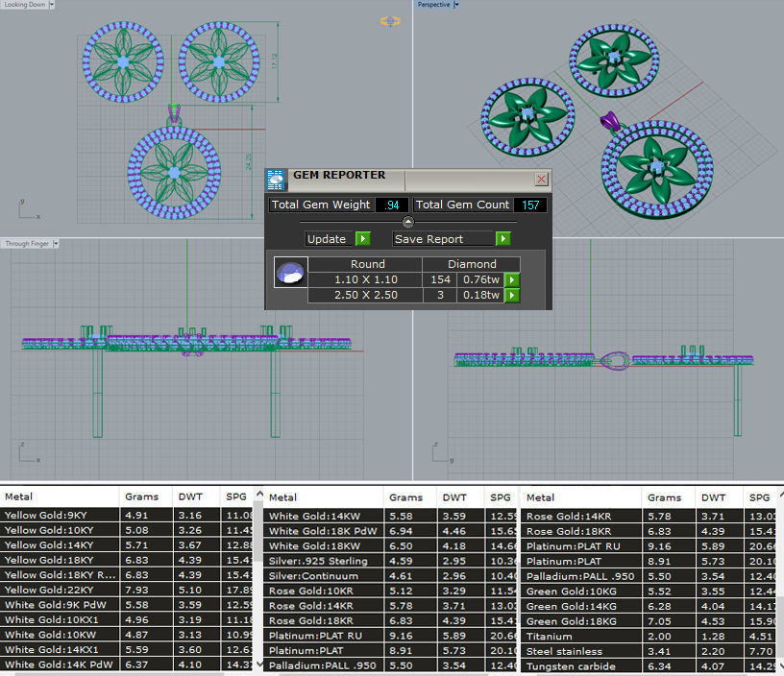The height and width of the screenshot is (676, 784).
Task: Select the round diamond gem thumbnail
Action: point(291,273)
